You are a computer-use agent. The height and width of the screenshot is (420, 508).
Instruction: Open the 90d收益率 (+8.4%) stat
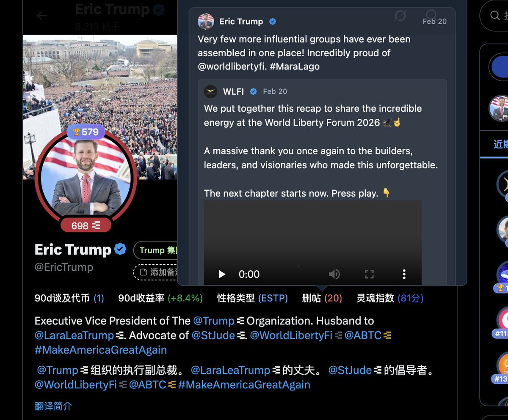tap(160, 298)
